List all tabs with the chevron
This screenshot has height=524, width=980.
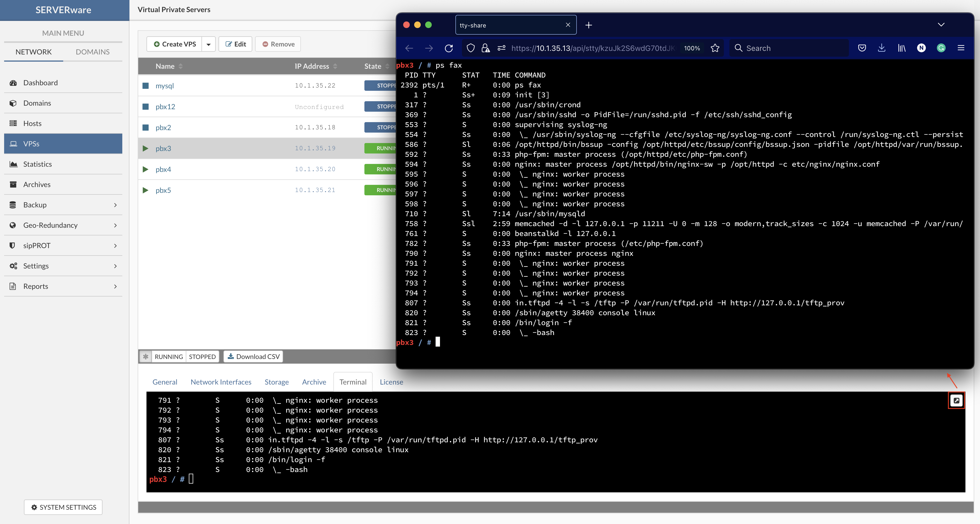(x=941, y=25)
